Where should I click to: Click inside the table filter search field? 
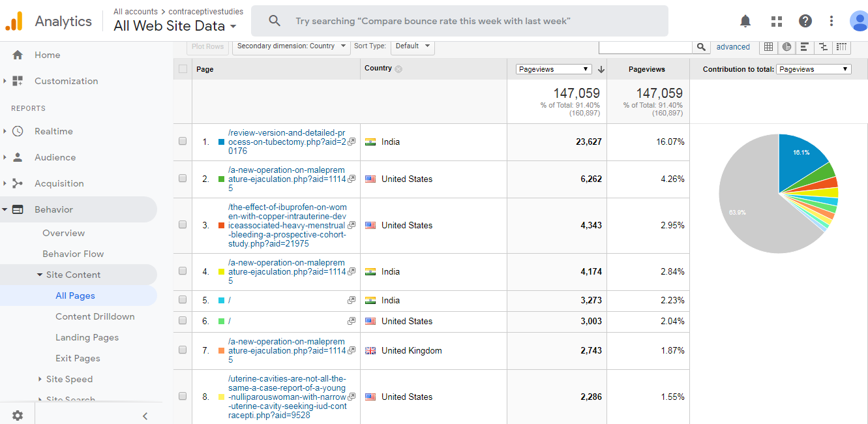[x=645, y=47]
